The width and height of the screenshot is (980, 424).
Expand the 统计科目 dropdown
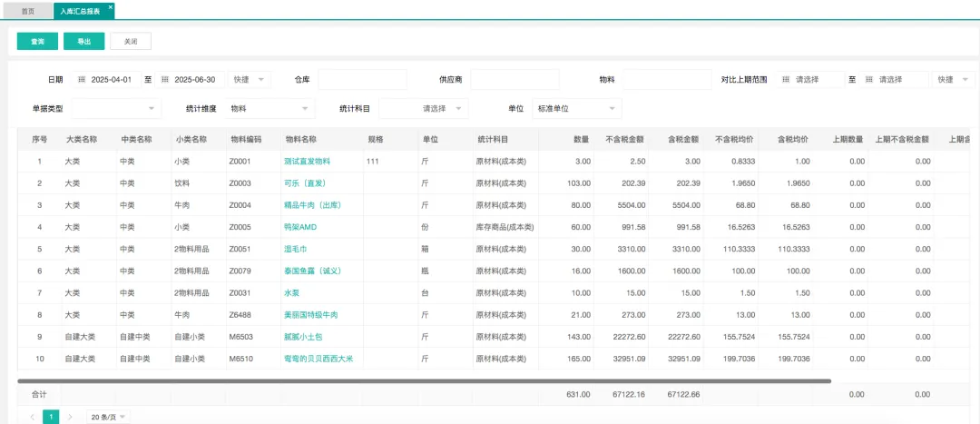coord(423,109)
